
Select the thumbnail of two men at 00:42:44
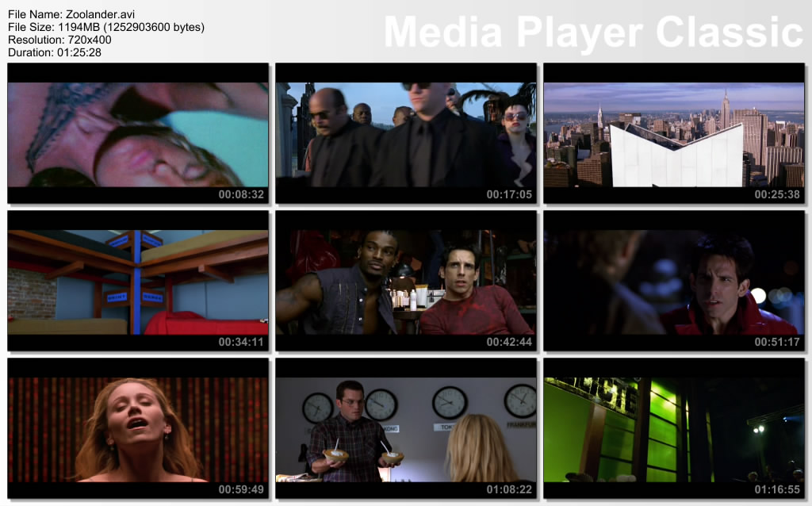click(406, 282)
